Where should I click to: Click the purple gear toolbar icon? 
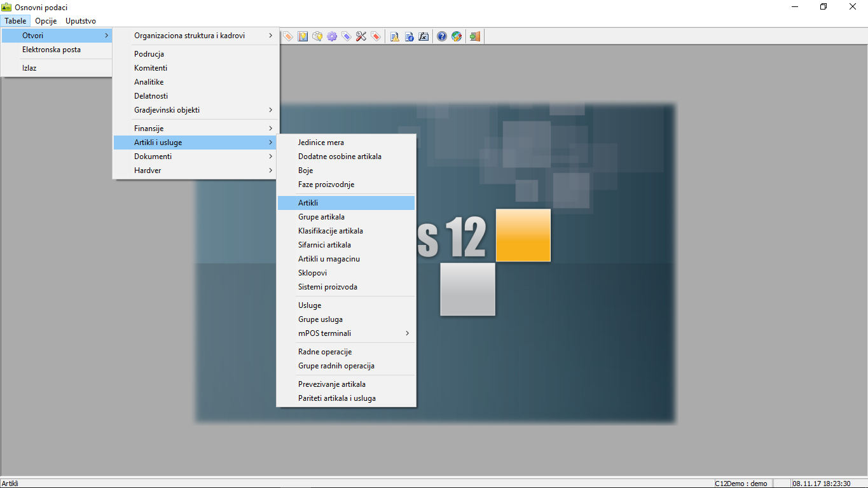click(x=332, y=36)
